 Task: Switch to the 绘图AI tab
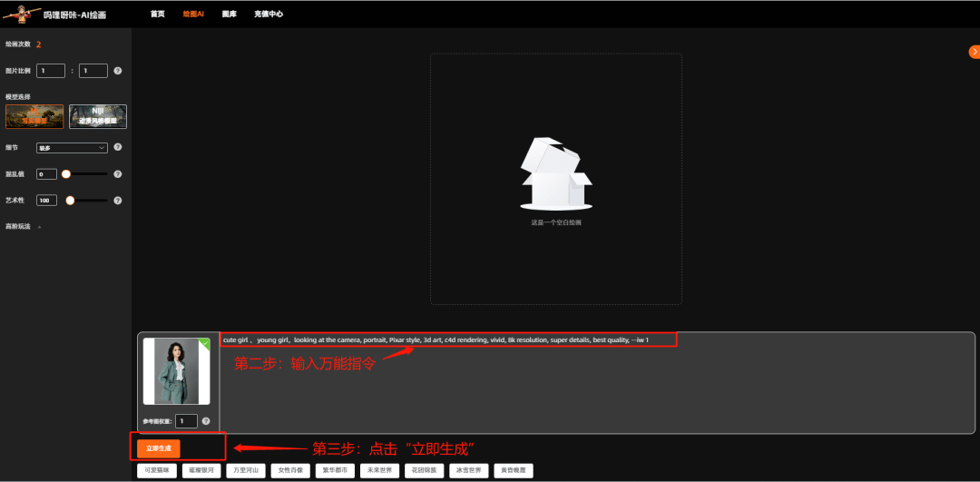click(x=193, y=14)
